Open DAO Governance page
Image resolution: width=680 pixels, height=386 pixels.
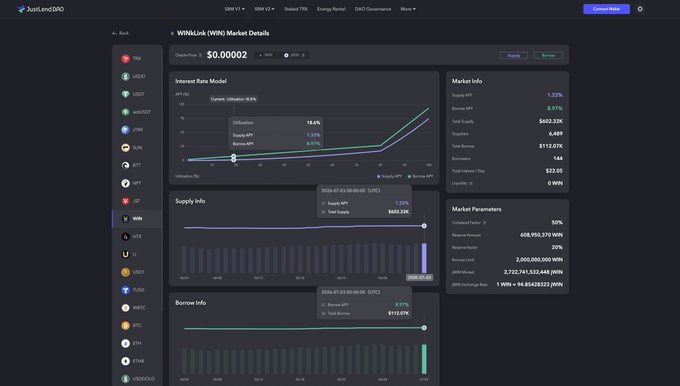tap(373, 9)
